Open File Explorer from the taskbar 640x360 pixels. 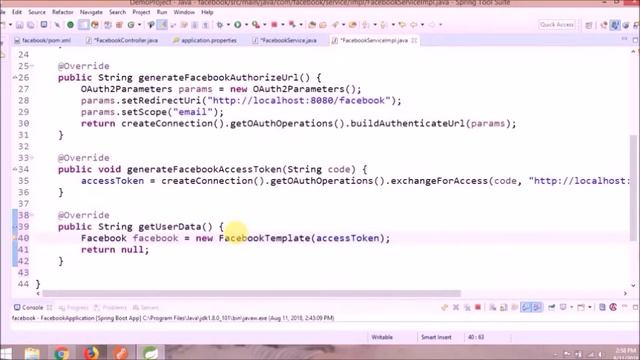(x=32, y=353)
